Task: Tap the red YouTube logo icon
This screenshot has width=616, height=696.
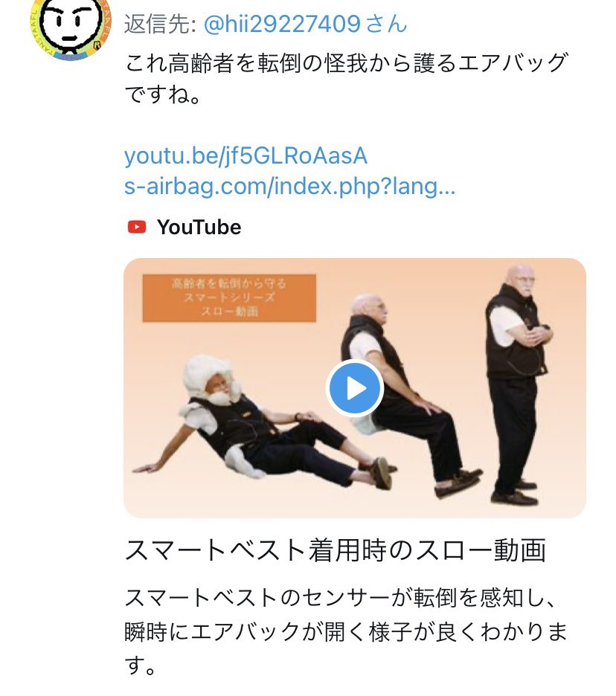Action: click(x=137, y=228)
